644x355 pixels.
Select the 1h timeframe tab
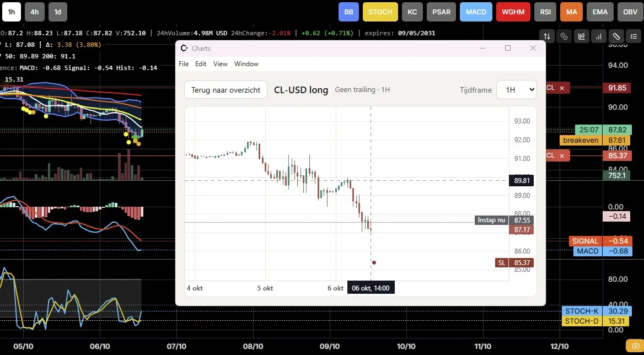tap(12, 12)
